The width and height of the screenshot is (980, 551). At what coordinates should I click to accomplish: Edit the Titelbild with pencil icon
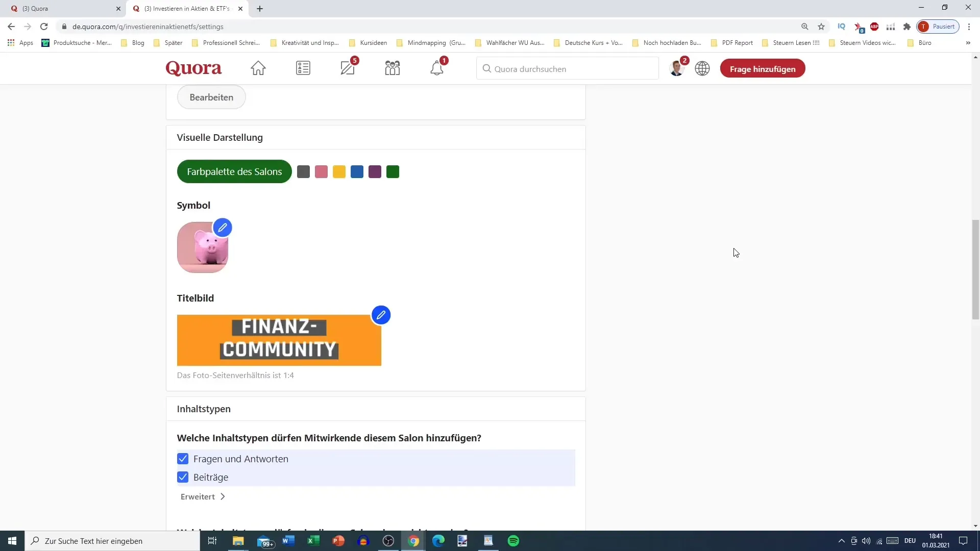(381, 315)
